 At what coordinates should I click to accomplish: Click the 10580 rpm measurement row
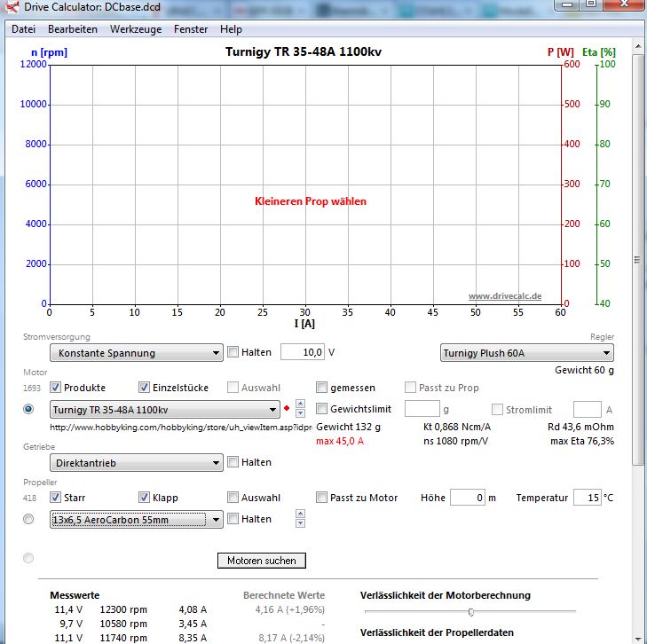[x=130, y=624]
